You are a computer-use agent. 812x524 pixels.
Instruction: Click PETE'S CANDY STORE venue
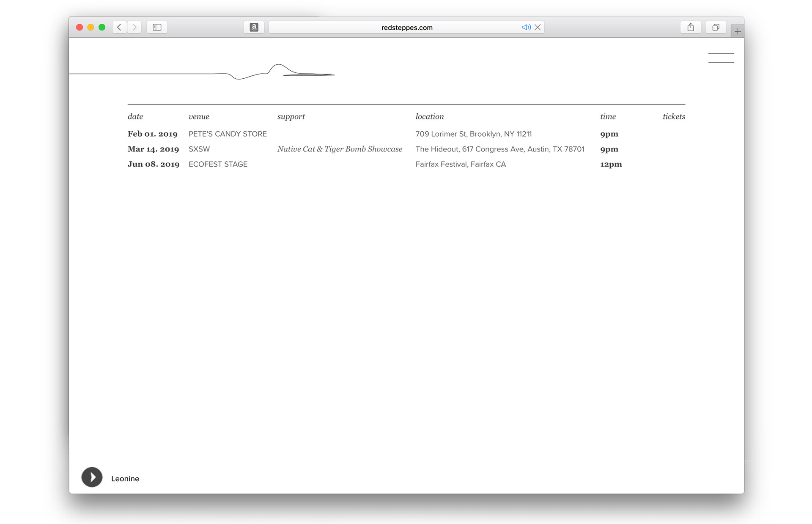(x=228, y=134)
